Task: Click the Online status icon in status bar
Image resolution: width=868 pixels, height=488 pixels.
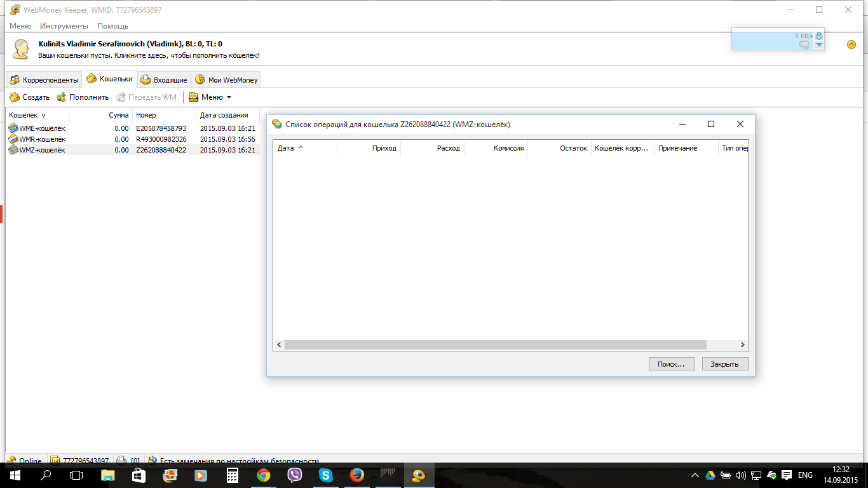Action: pos(11,461)
